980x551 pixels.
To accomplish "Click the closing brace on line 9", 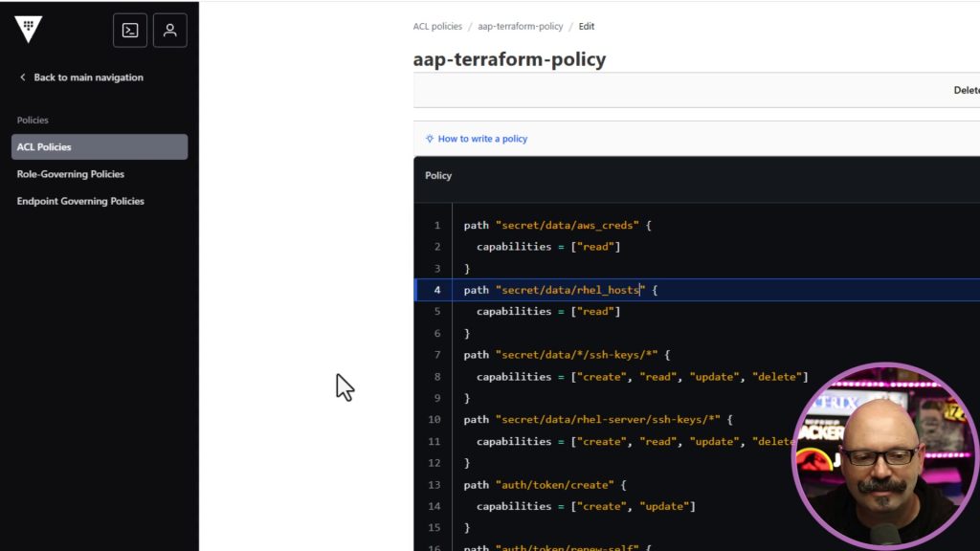I will coord(467,398).
